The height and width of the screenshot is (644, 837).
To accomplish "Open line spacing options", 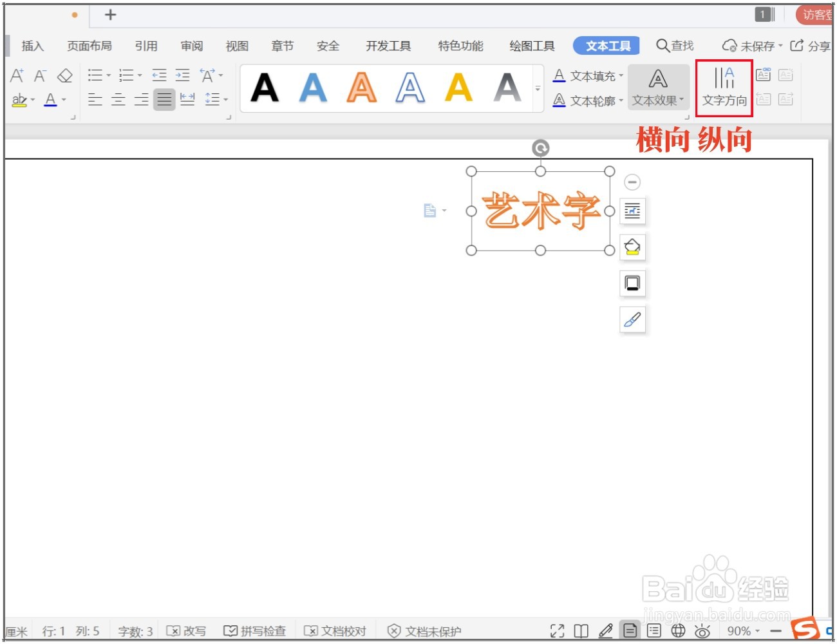I will (x=212, y=99).
